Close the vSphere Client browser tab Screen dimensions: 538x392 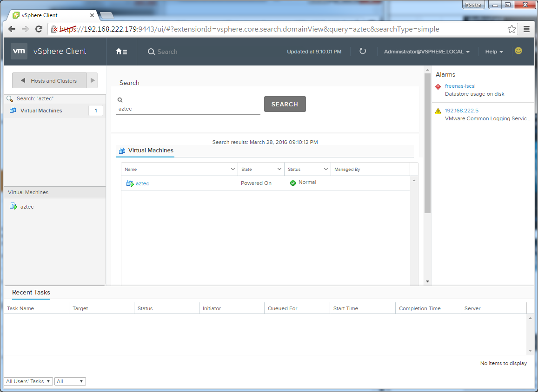92,15
